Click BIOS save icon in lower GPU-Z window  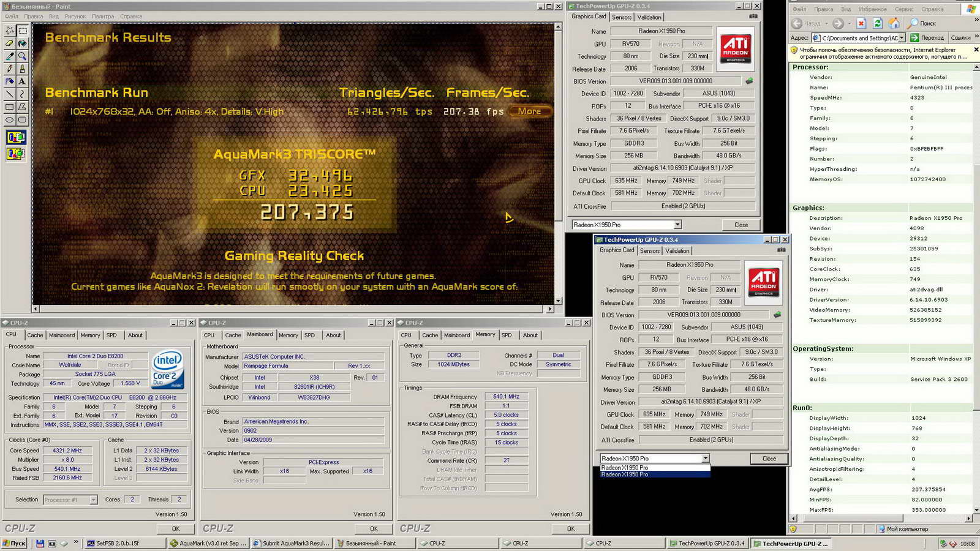coord(777,315)
